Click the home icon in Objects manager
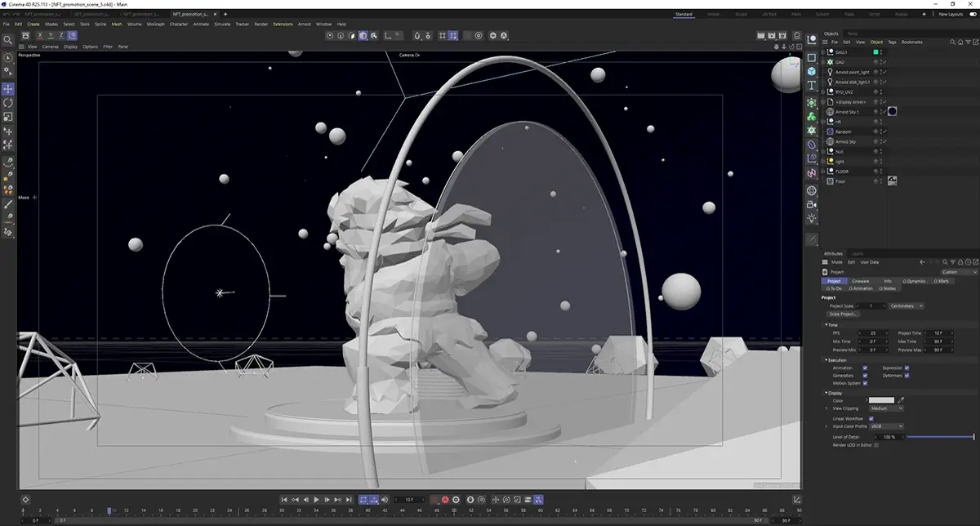 click(960, 42)
